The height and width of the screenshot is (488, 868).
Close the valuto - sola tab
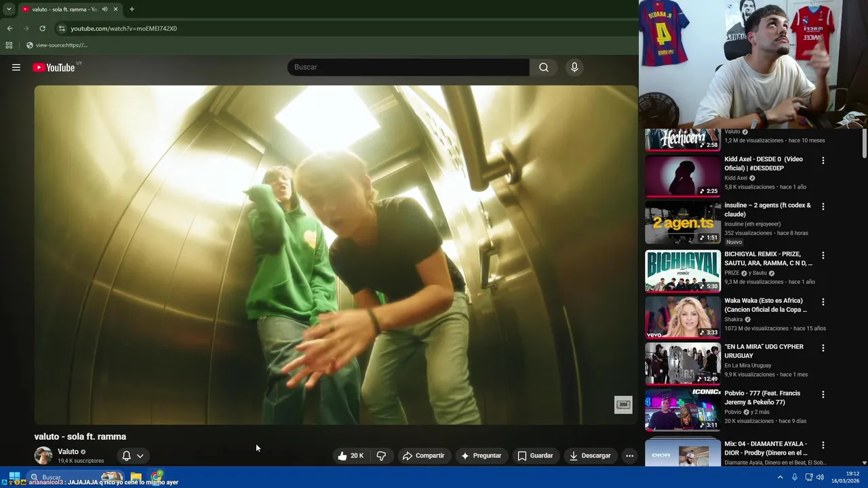(115, 9)
